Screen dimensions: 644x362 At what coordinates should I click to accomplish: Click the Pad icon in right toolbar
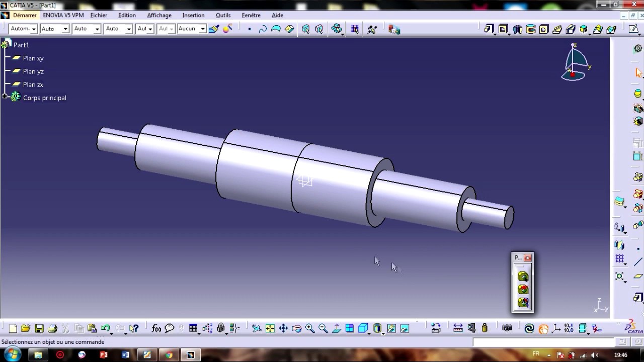(x=638, y=298)
